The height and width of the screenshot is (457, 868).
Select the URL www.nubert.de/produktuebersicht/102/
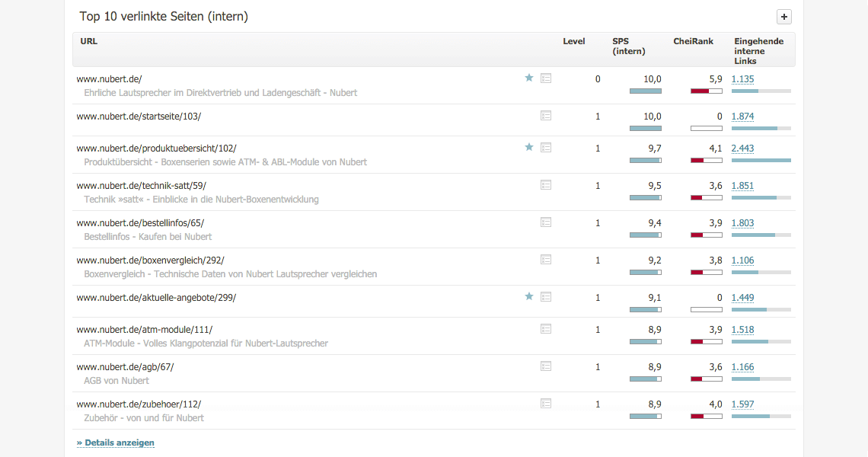(156, 149)
